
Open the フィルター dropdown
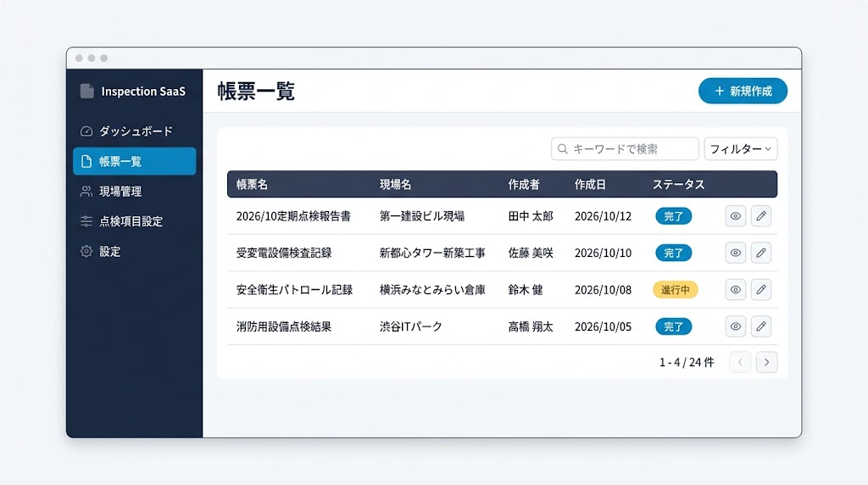(741, 149)
